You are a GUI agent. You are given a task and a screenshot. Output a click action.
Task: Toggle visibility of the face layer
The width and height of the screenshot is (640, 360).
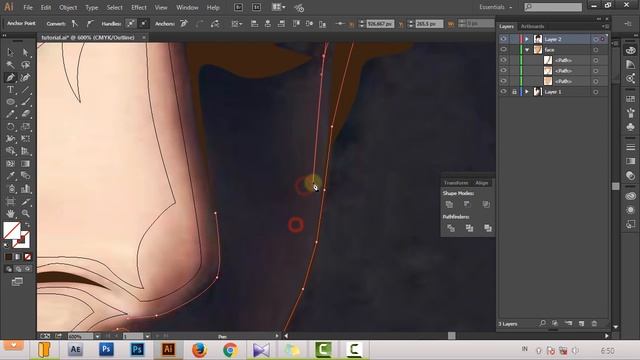pos(503,49)
